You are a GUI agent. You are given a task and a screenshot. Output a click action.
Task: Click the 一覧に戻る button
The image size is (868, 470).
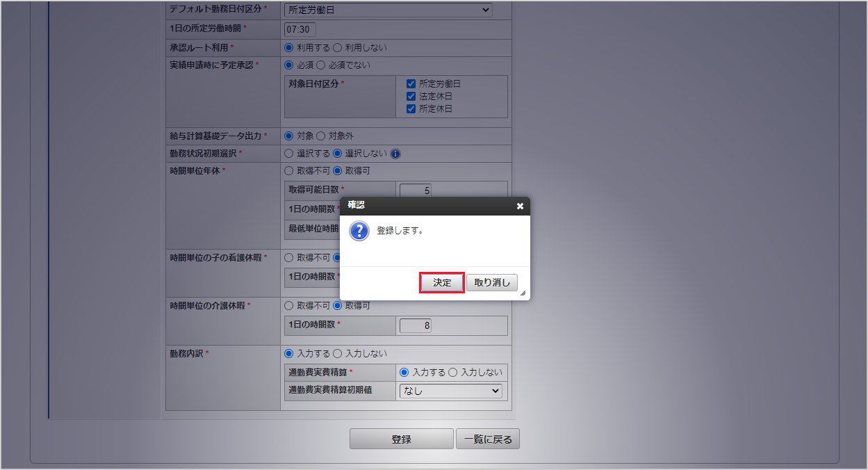(x=488, y=439)
